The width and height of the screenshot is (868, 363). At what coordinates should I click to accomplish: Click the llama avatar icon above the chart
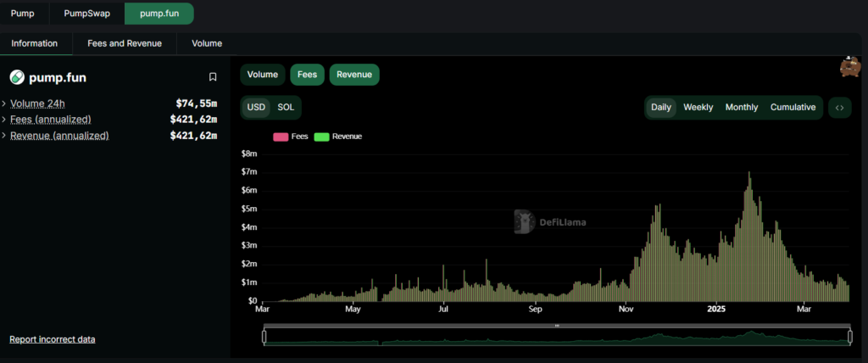click(849, 66)
